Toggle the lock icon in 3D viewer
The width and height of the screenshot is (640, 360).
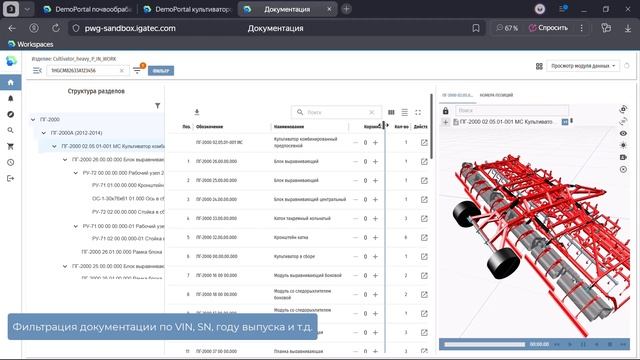[x=446, y=111]
